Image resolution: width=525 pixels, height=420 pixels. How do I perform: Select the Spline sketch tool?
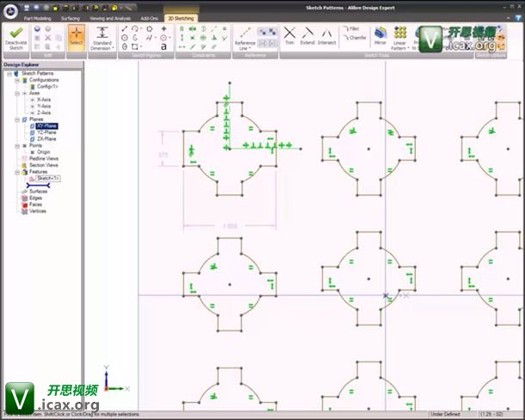click(150, 38)
